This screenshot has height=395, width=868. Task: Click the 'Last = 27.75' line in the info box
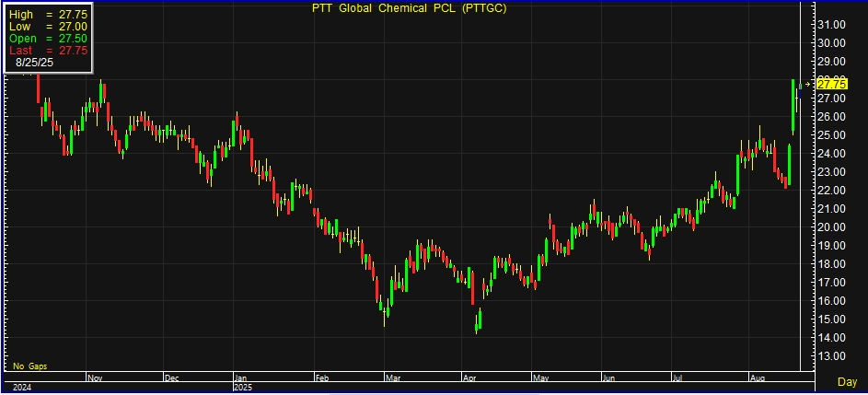[48, 51]
